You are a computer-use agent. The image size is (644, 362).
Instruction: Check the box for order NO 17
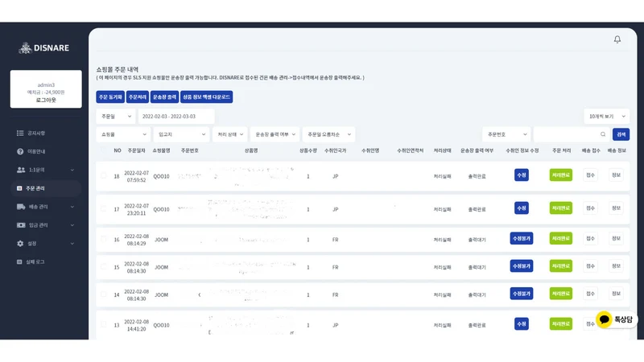pyautogui.click(x=104, y=209)
